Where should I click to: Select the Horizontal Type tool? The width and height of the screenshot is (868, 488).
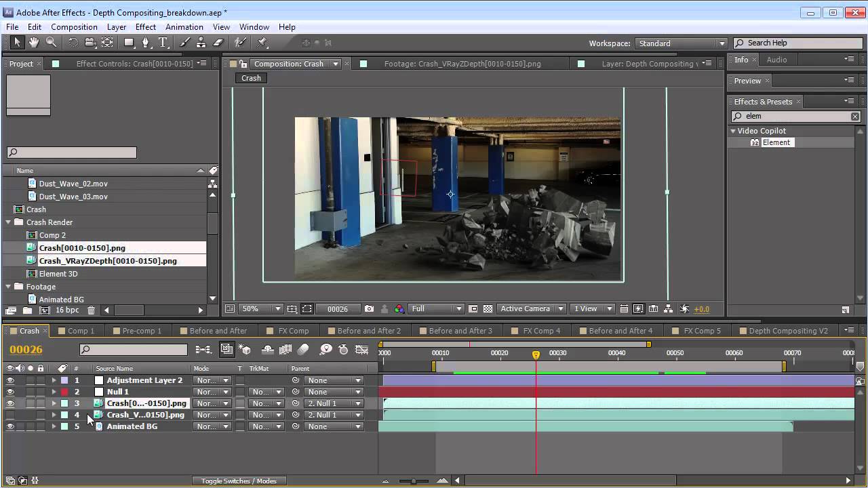tap(163, 43)
